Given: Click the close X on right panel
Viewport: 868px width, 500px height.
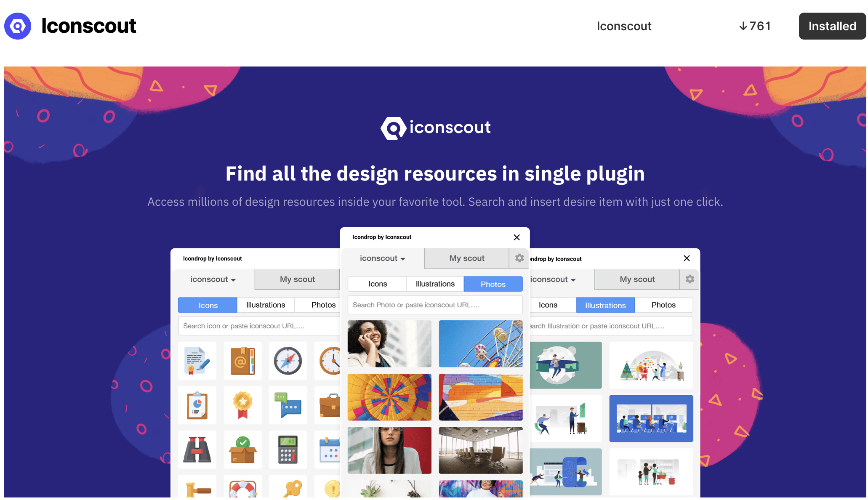Looking at the screenshot, I should 687,259.
